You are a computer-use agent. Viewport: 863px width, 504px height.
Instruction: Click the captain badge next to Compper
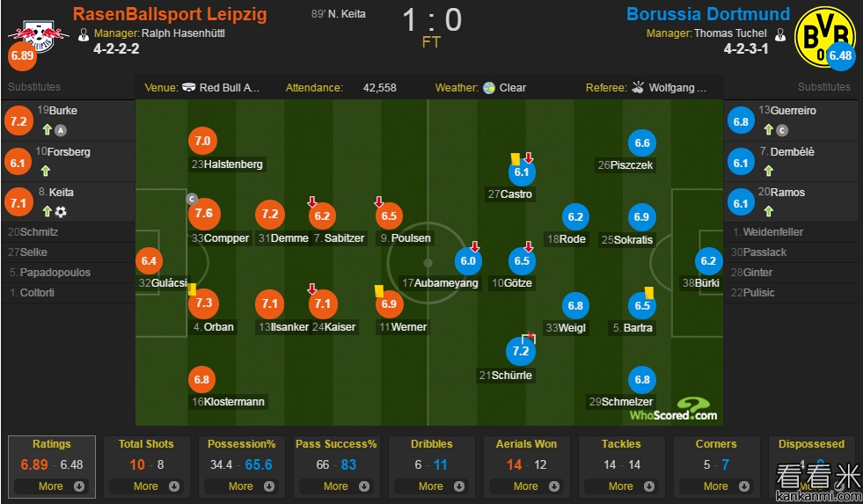point(190,199)
